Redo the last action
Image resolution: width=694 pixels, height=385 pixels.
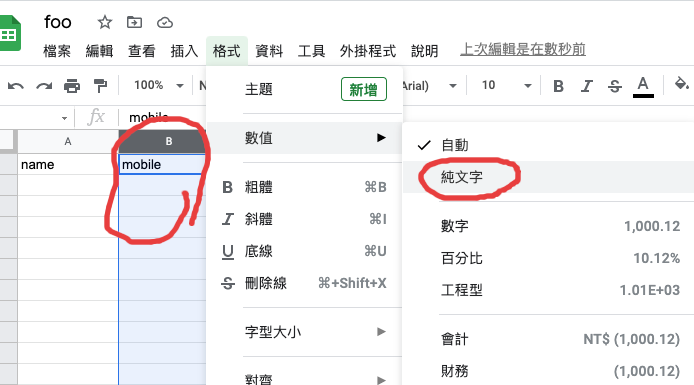44,86
